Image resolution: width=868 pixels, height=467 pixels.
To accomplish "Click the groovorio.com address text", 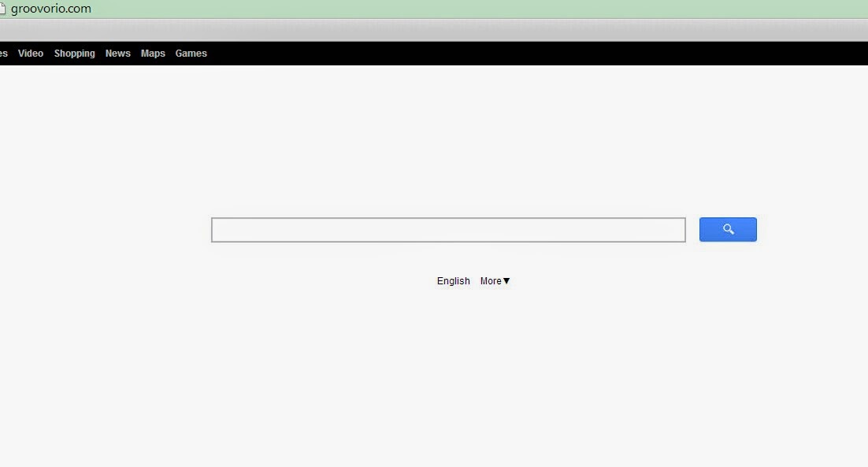I will coord(51,9).
